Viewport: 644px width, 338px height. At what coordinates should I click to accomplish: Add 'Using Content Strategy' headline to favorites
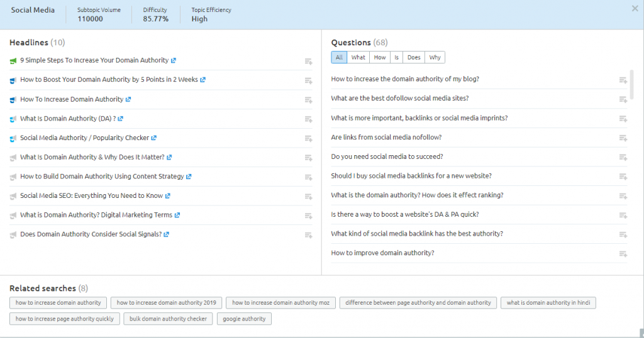click(x=308, y=177)
